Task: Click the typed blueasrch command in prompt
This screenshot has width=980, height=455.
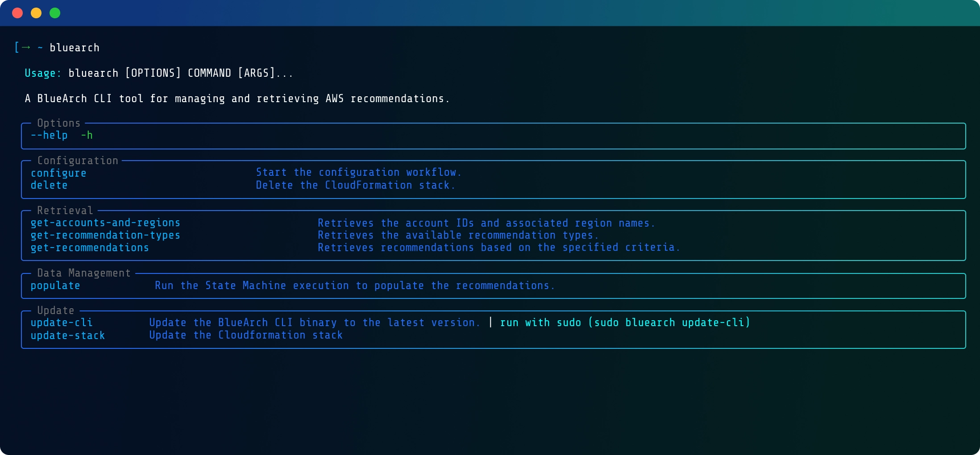Action: (75, 47)
